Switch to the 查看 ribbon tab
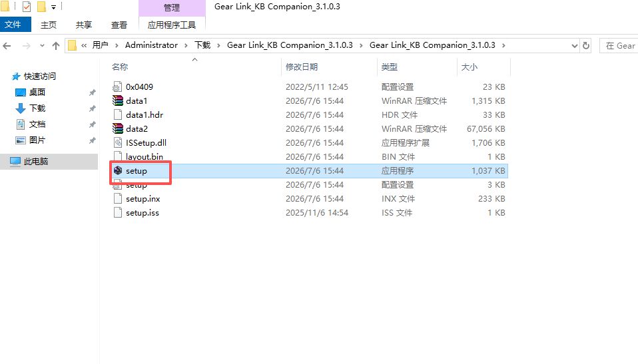The width and height of the screenshot is (638, 364). coord(119,25)
